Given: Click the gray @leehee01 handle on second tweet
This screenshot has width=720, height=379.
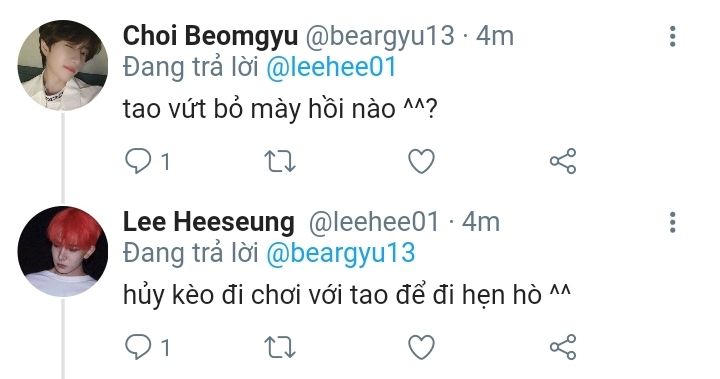Looking at the screenshot, I should tap(374, 222).
